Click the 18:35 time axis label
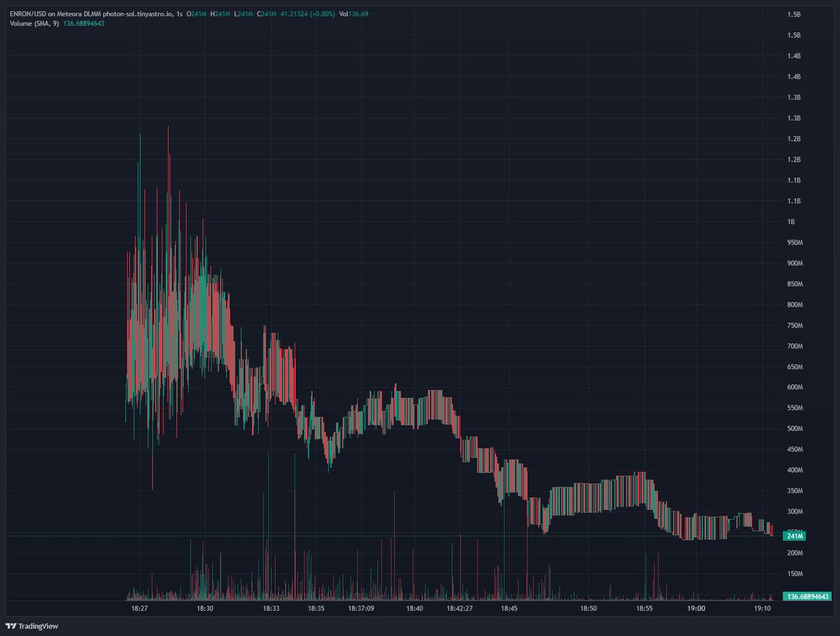This screenshot has height=636, width=840. click(x=316, y=609)
